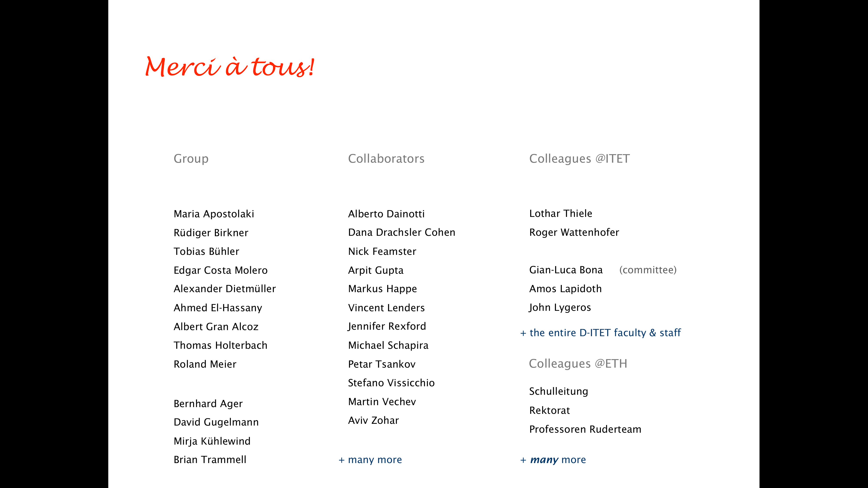Click the 'Merci à tous!' title
Image resolution: width=868 pixels, height=488 pixels.
(x=229, y=66)
